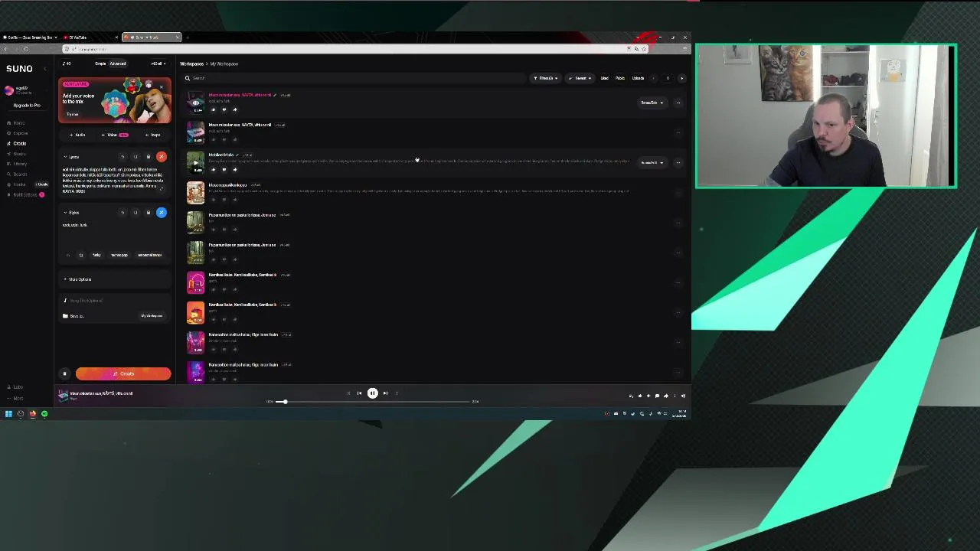980x551 pixels.
Task: Open the My Workspace save-to selector
Action: click(x=152, y=315)
